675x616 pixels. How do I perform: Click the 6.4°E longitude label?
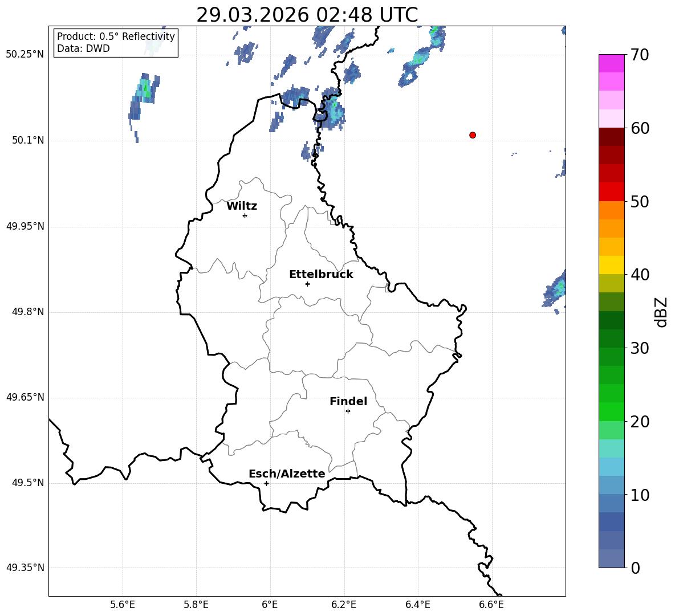click(x=417, y=605)
